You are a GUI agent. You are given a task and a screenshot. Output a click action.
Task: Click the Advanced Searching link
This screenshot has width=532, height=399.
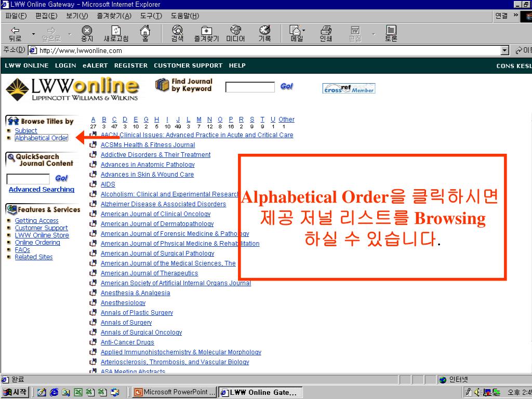click(x=42, y=189)
